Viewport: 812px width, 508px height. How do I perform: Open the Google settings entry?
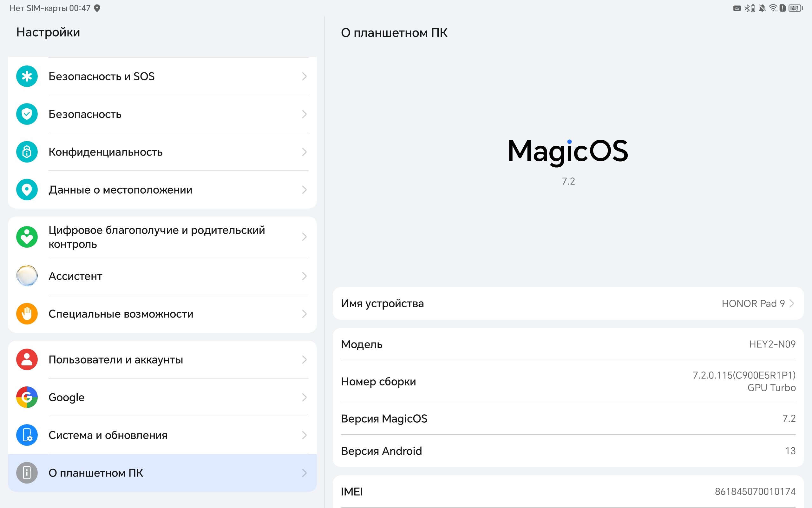click(x=162, y=397)
